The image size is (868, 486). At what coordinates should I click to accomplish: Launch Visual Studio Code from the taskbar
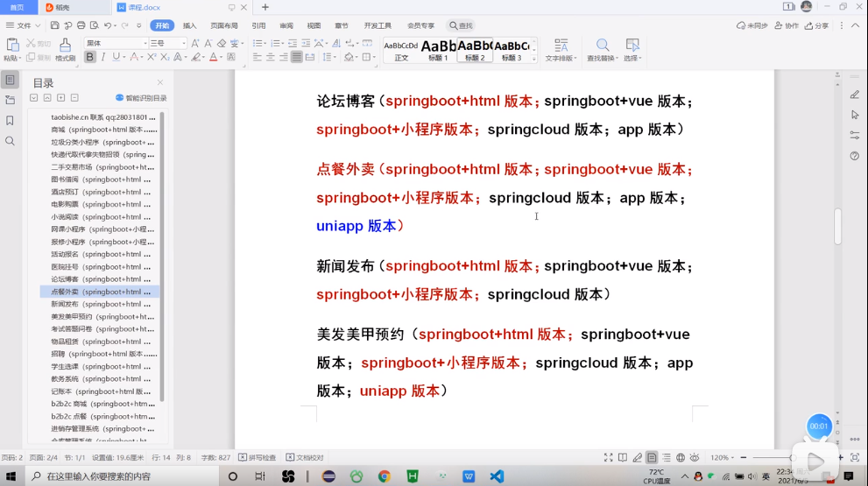click(x=497, y=476)
